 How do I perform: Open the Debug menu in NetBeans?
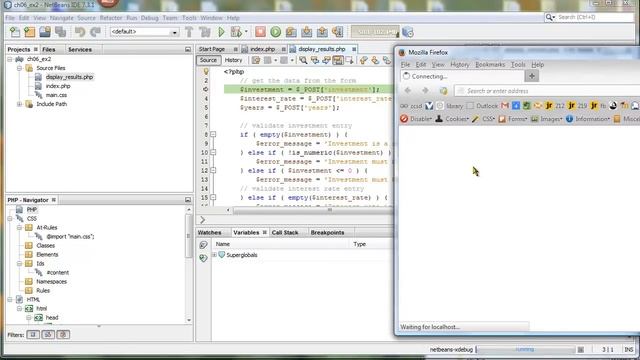pos(149,18)
